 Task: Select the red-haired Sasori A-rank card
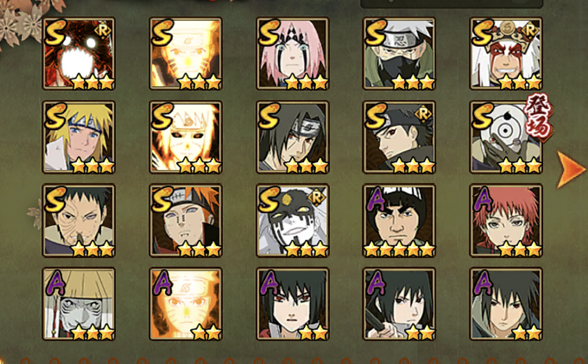coord(506,220)
